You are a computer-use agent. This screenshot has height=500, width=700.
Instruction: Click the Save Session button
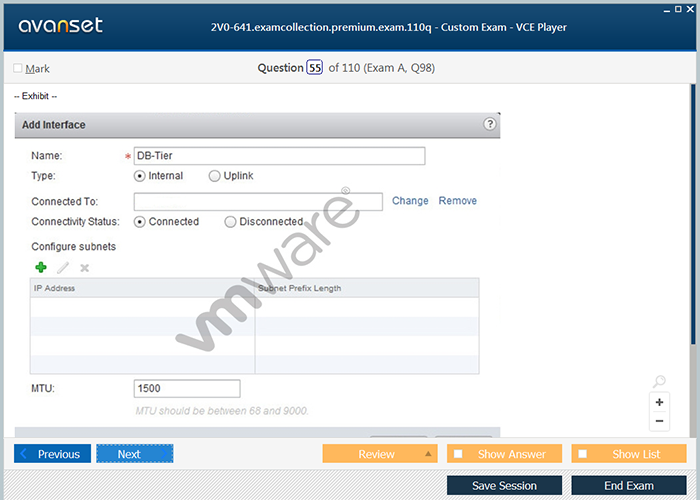click(x=504, y=485)
